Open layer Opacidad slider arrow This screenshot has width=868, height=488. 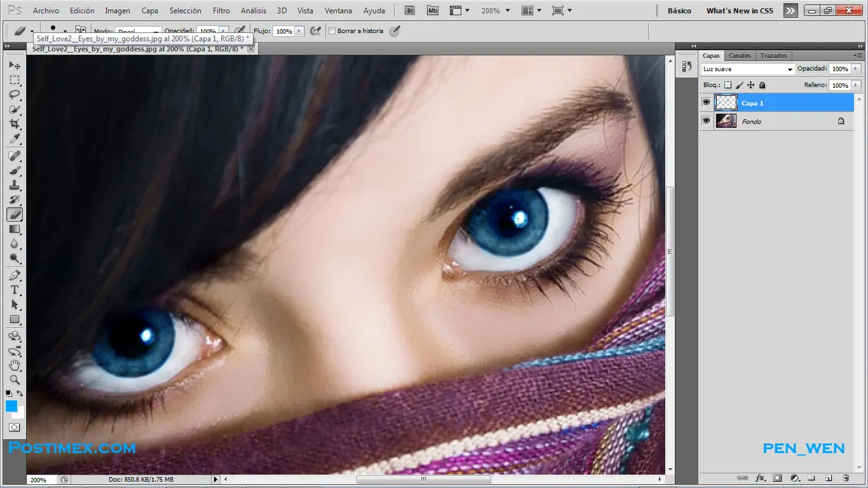pyautogui.click(x=856, y=69)
